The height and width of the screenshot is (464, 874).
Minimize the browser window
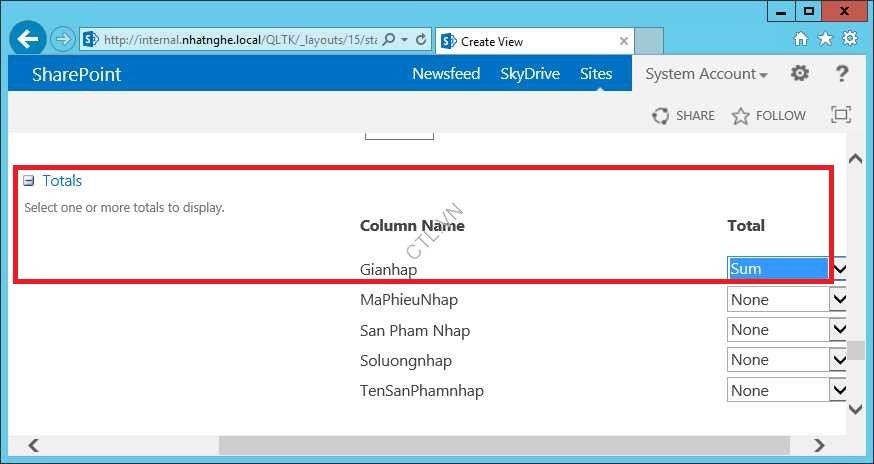pyautogui.click(x=781, y=11)
